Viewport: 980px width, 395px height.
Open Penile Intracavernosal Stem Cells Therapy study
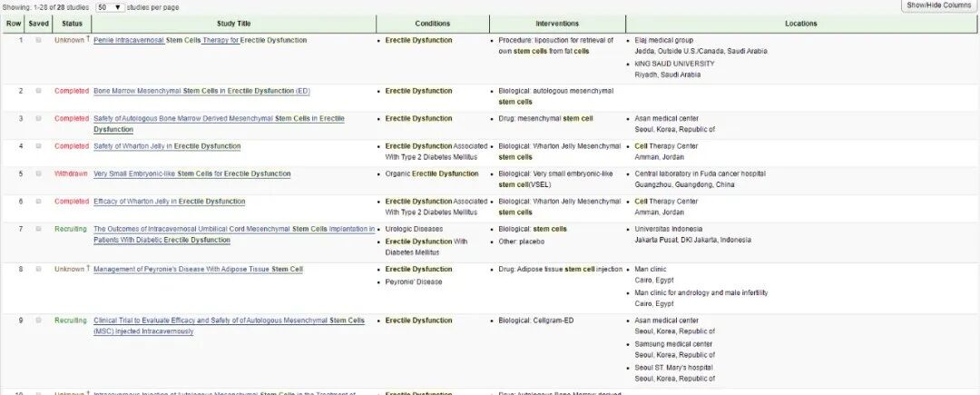(x=200, y=40)
